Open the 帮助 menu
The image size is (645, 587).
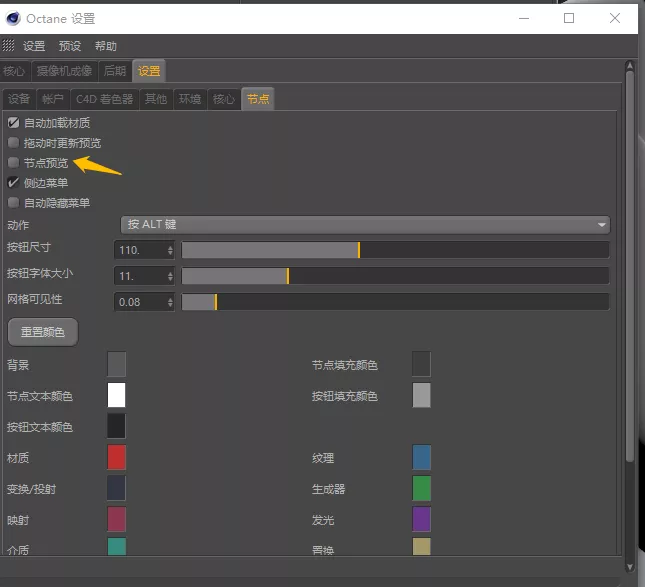tap(106, 46)
